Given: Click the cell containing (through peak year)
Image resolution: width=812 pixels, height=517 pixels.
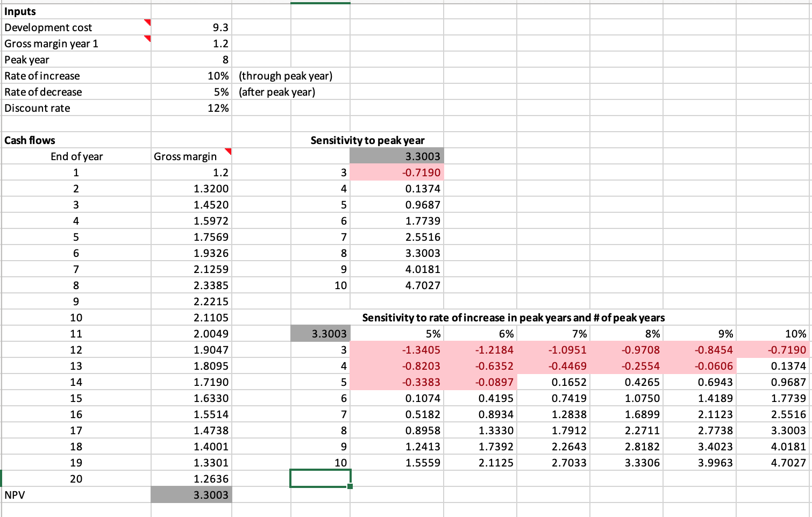Looking at the screenshot, I should click(285, 75).
